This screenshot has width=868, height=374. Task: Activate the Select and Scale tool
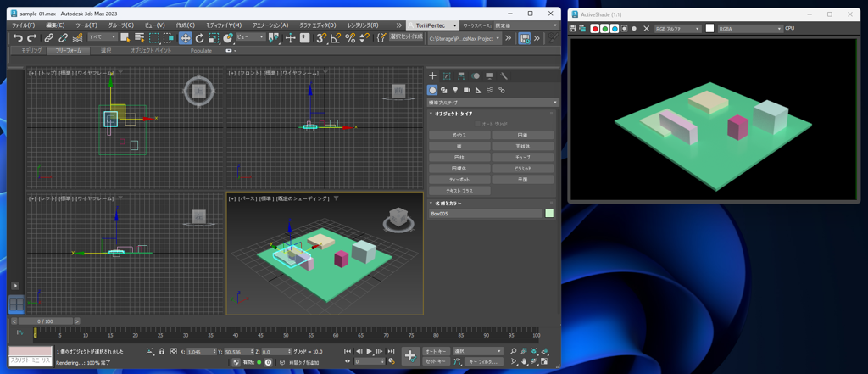(214, 37)
